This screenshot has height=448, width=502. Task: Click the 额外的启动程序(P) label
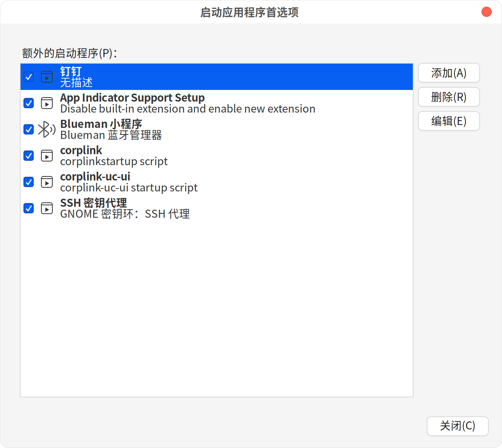tap(70, 53)
